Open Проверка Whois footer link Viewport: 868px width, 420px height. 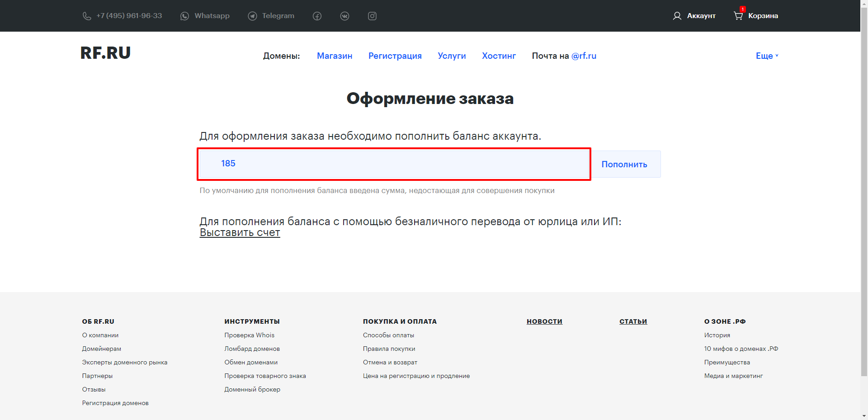click(x=249, y=335)
